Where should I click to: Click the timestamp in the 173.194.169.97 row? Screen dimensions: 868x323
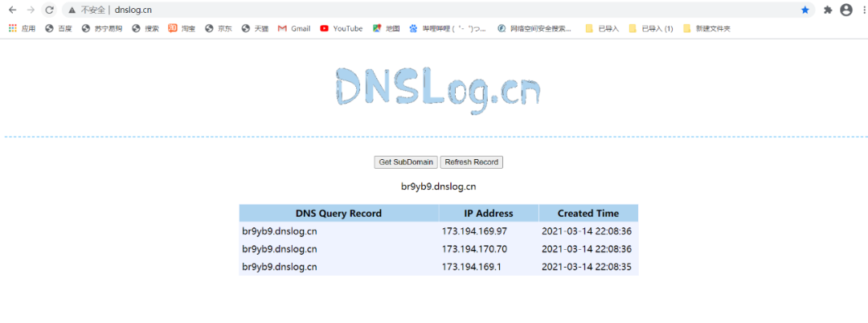pyautogui.click(x=586, y=231)
